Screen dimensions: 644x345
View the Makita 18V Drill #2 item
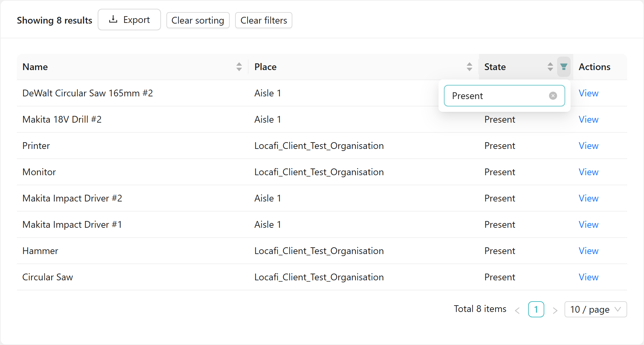click(588, 119)
